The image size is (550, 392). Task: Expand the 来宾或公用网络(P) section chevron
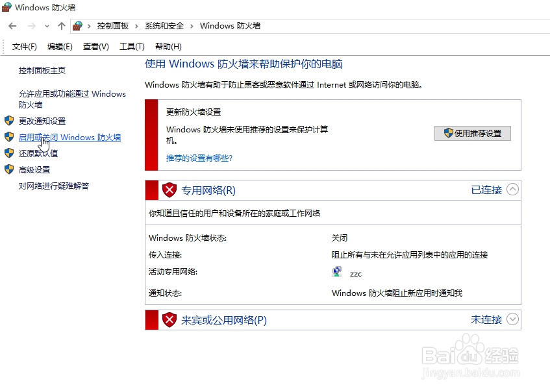tap(512, 319)
